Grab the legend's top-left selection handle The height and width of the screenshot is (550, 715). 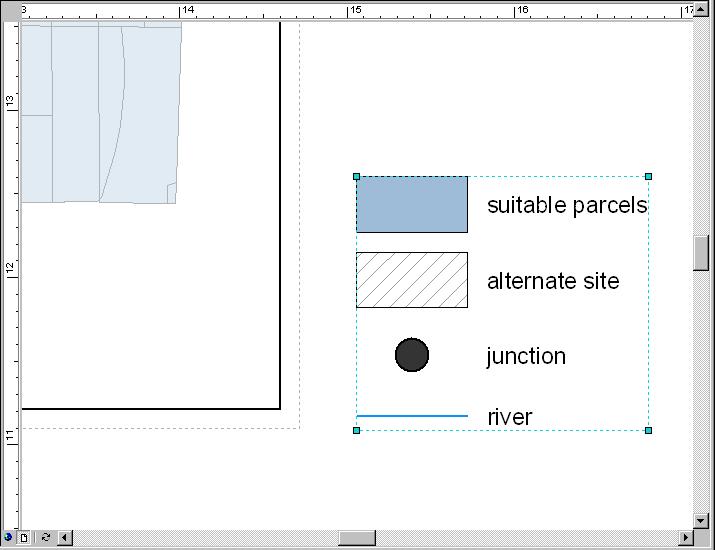(x=357, y=176)
